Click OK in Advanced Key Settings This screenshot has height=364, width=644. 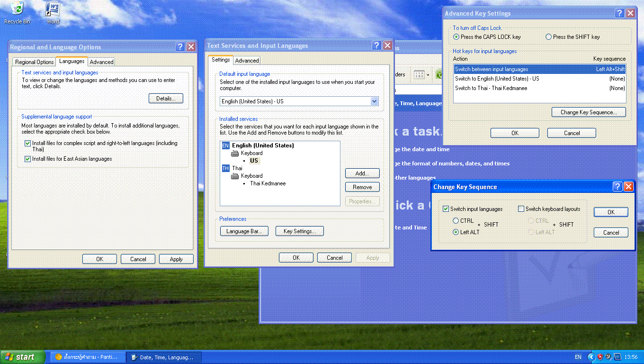tap(515, 133)
